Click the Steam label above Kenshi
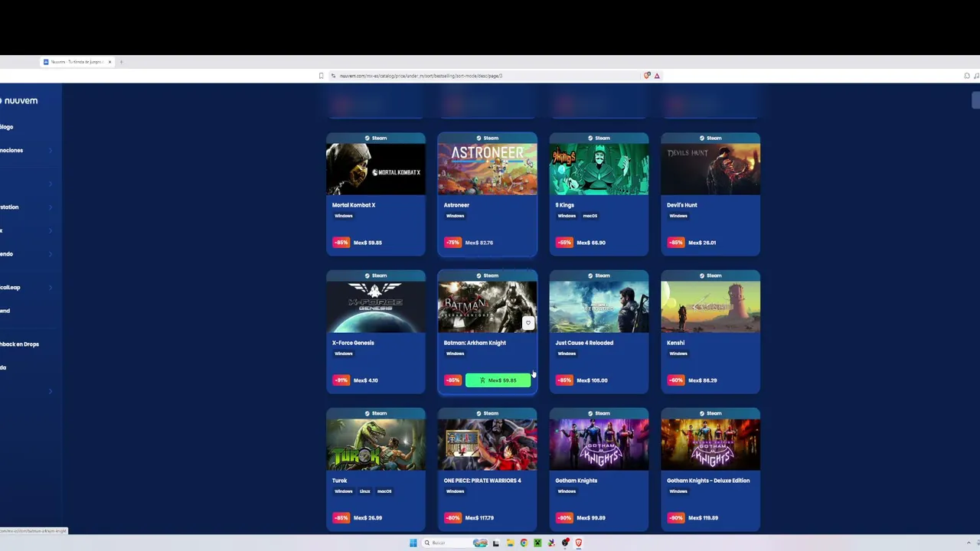The width and height of the screenshot is (980, 551). 710,275
